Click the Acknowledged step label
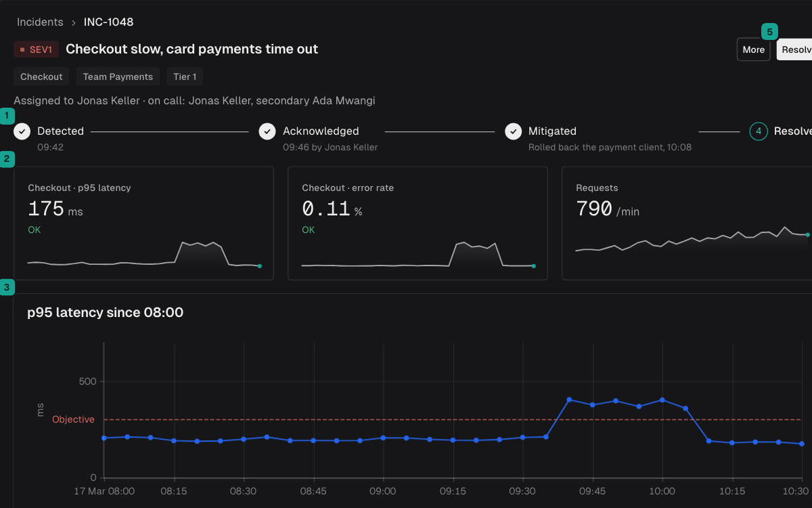 tap(321, 131)
